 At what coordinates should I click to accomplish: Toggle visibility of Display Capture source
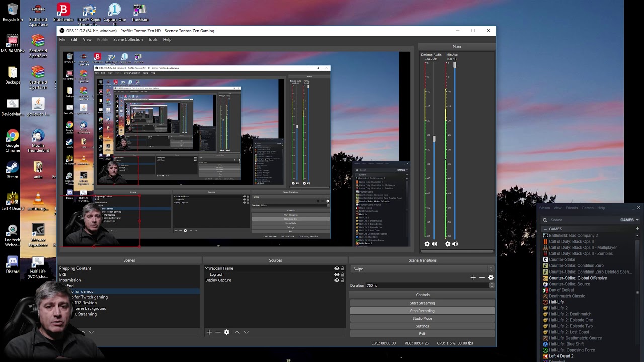[337, 280]
